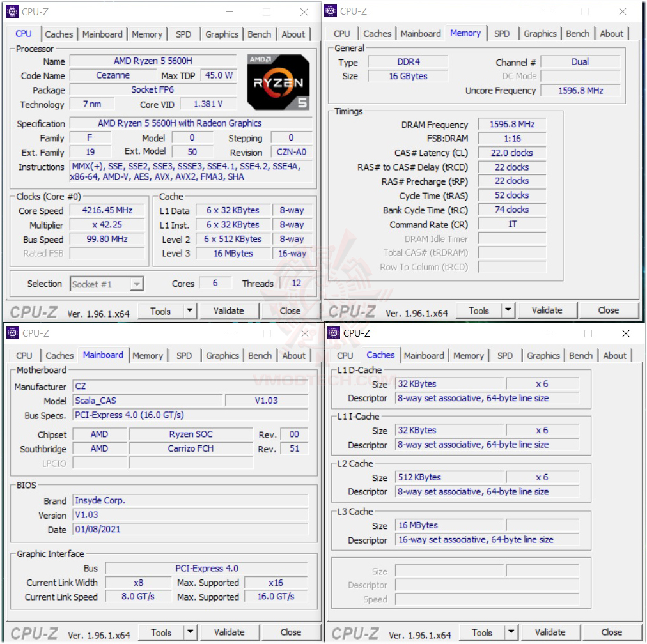Click the Core VID value 1.381 V

[x=208, y=104]
